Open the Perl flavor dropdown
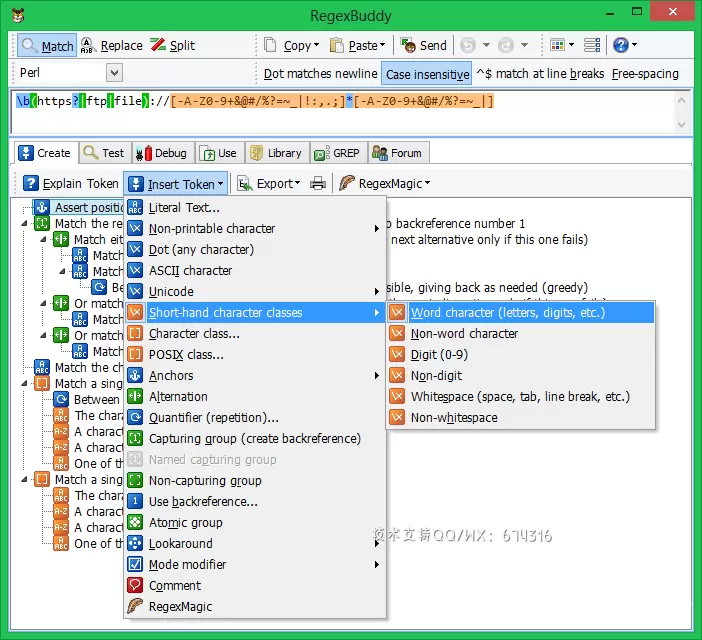The image size is (702, 640). [x=114, y=73]
